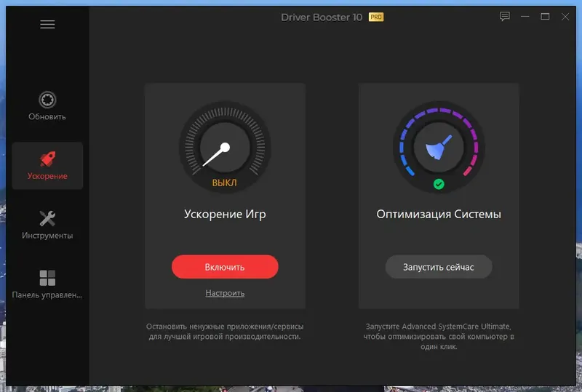The width and height of the screenshot is (582, 392).
Task: Open the feedback chat icon
Action: coord(504,16)
